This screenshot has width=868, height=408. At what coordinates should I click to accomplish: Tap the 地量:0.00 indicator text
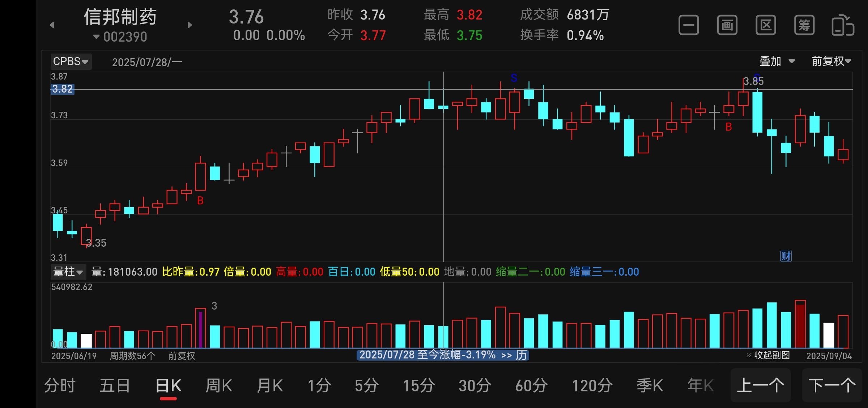(468, 272)
